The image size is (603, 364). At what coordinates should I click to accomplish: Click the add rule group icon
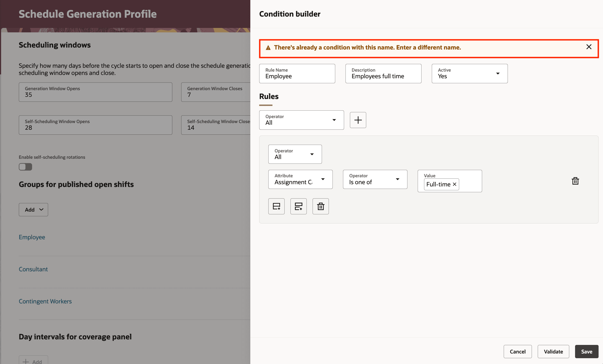coord(298,206)
